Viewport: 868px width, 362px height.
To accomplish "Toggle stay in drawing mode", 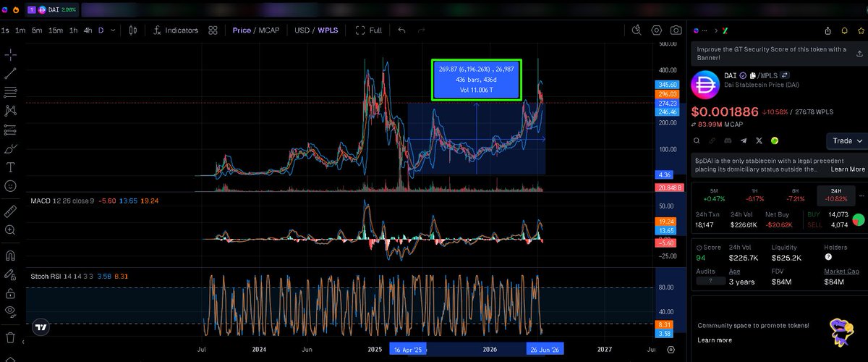I will [11, 274].
